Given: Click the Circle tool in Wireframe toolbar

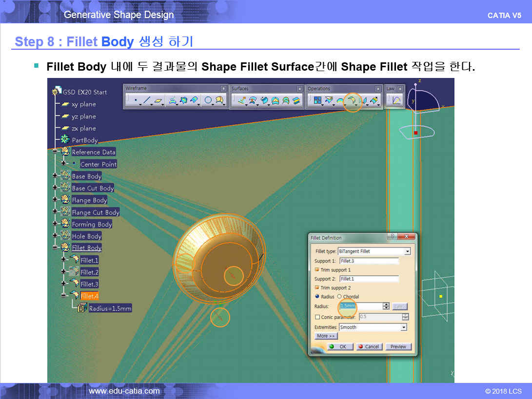Looking at the screenshot, I should 209,101.
